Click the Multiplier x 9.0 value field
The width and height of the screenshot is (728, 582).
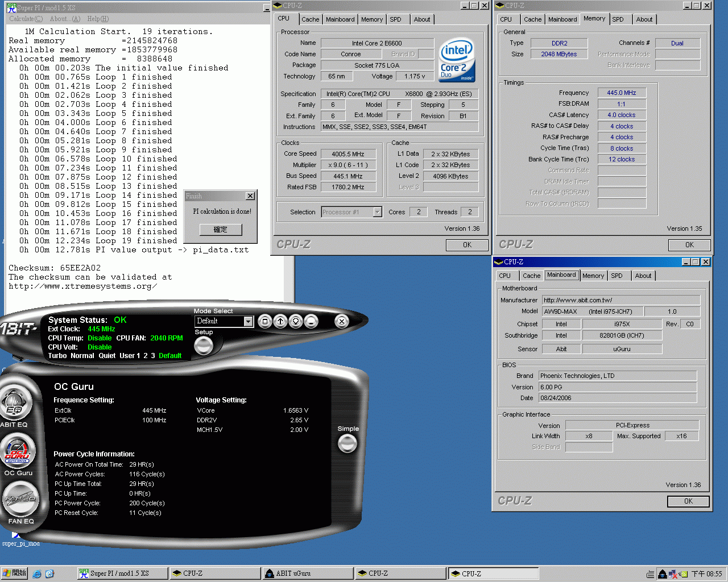348,165
